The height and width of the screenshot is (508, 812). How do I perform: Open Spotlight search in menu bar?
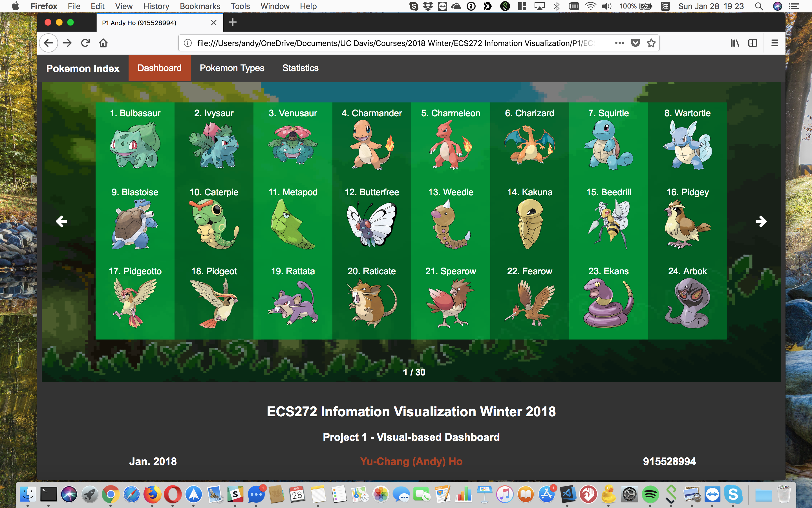point(759,6)
